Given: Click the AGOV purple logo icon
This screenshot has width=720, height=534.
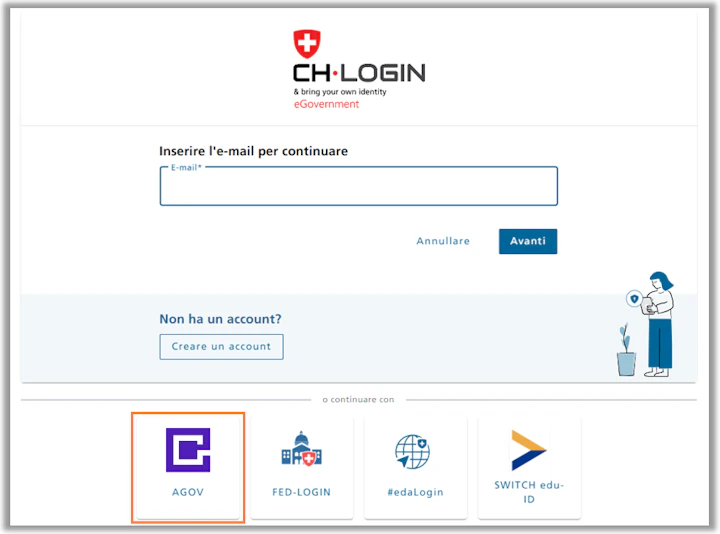Looking at the screenshot, I should (x=188, y=450).
